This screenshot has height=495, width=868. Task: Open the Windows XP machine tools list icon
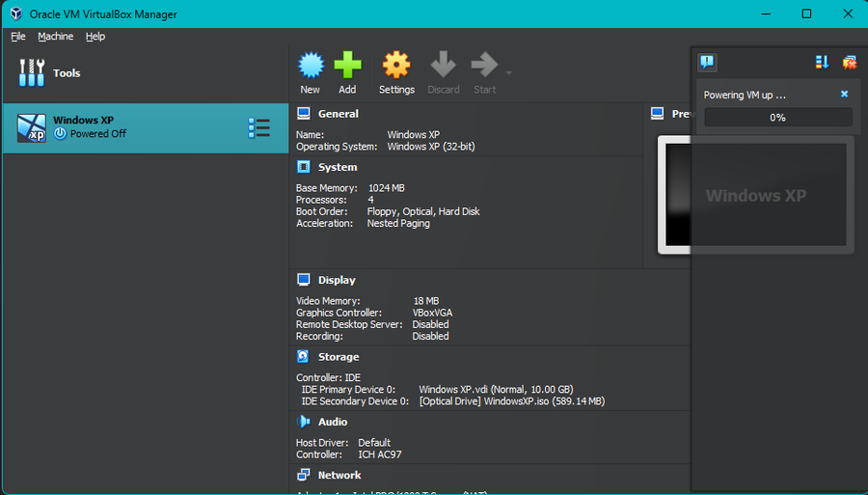click(x=259, y=128)
